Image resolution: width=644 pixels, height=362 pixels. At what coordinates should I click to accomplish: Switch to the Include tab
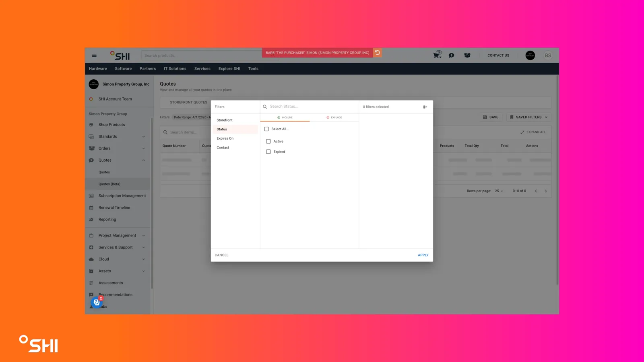click(285, 117)
